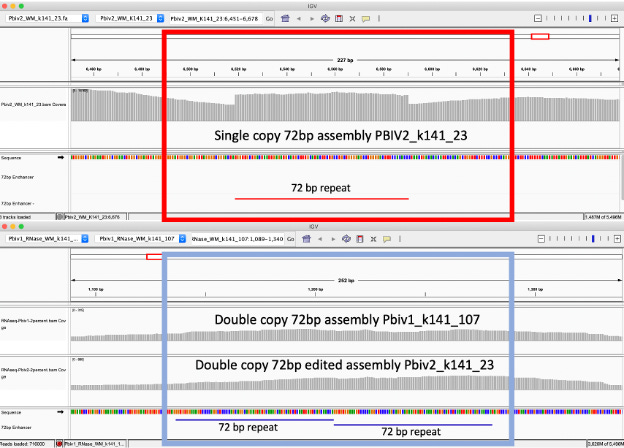This screenshot has height=448, width=624.
Task: Click red position box in bottom chromosome ideogram
Action: tap(154, 257)
